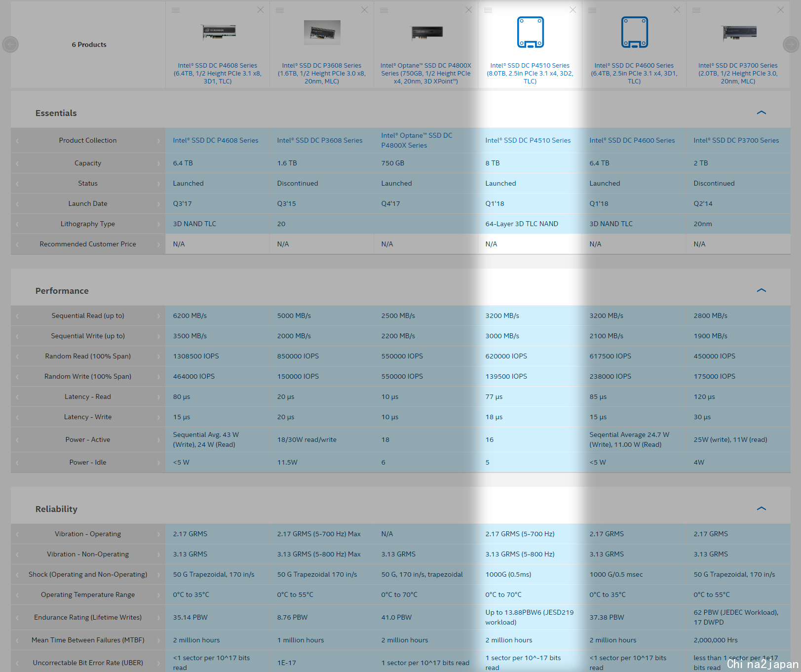The width and height of the screenshot is (801, 672).
Task: Select the Status row label
Action: (x=88, y=183)
